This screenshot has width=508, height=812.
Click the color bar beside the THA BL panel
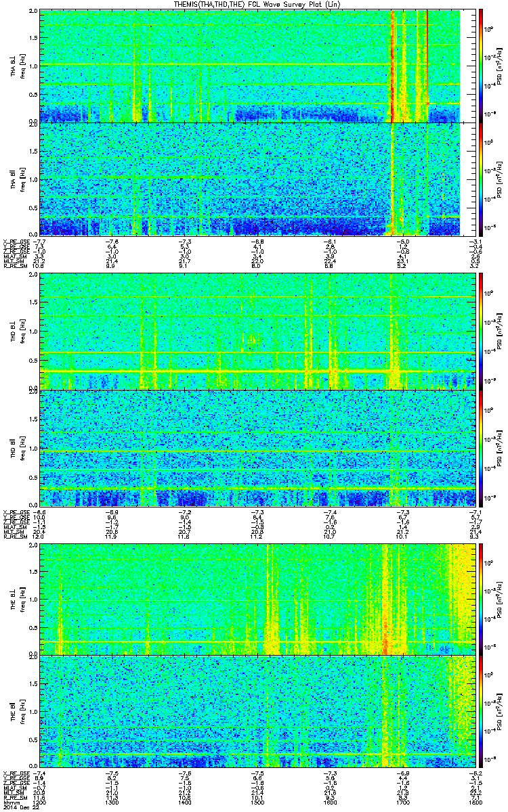pyautogui.click(x=481, y=65)
